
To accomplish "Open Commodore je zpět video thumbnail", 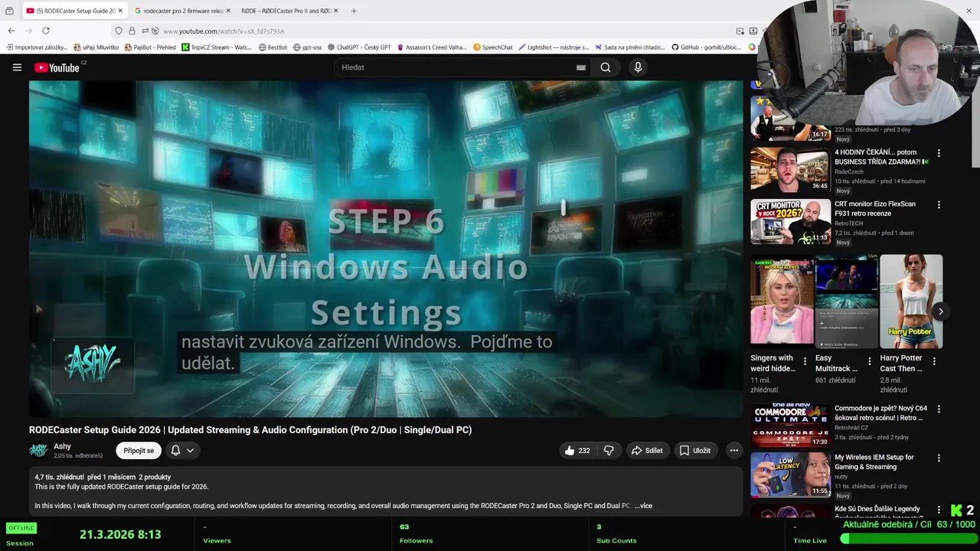I will [x=790, y=425].
